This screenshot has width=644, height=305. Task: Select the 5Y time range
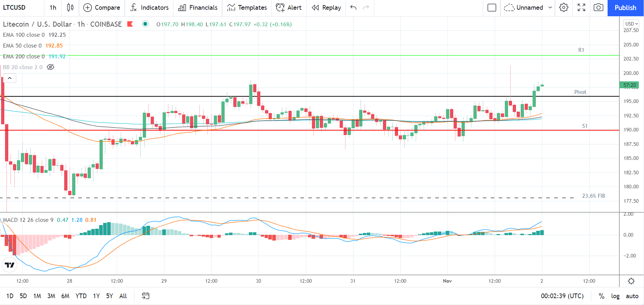pos(110,296)
